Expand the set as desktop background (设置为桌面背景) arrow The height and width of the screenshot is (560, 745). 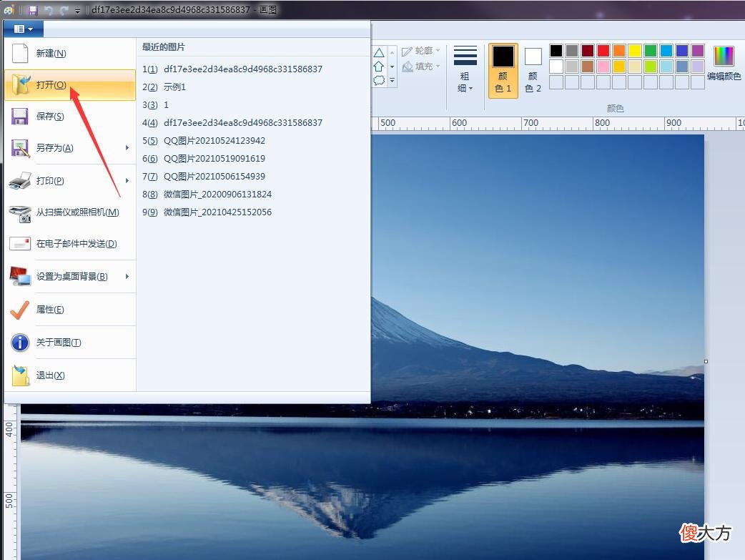tap(127, 276)
